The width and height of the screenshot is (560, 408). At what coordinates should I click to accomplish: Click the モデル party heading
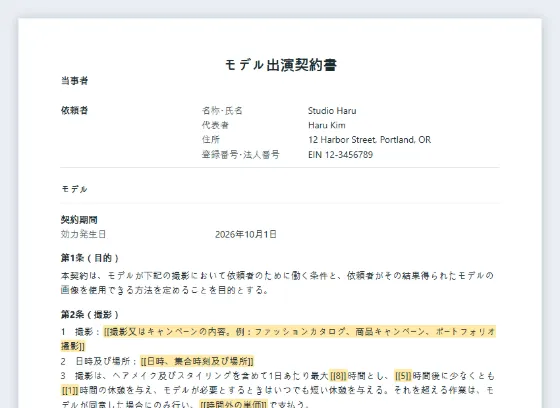pyautogui.click(x=74, y=189)
